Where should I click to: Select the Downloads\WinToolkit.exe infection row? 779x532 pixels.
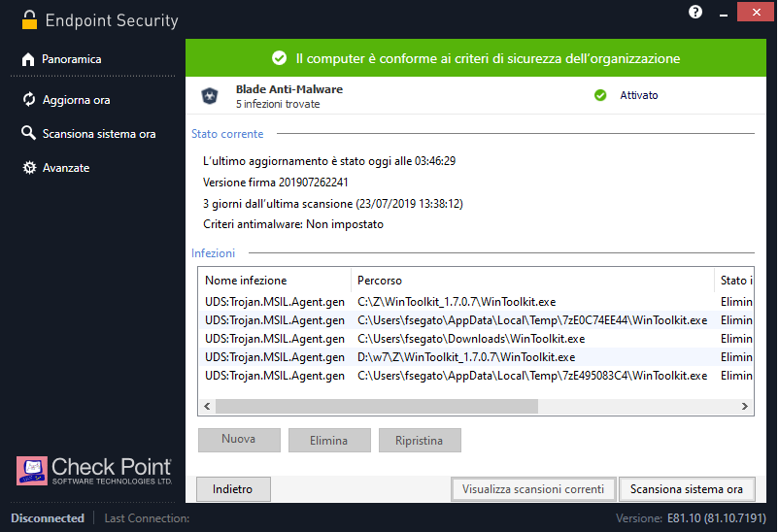(476, 339)
